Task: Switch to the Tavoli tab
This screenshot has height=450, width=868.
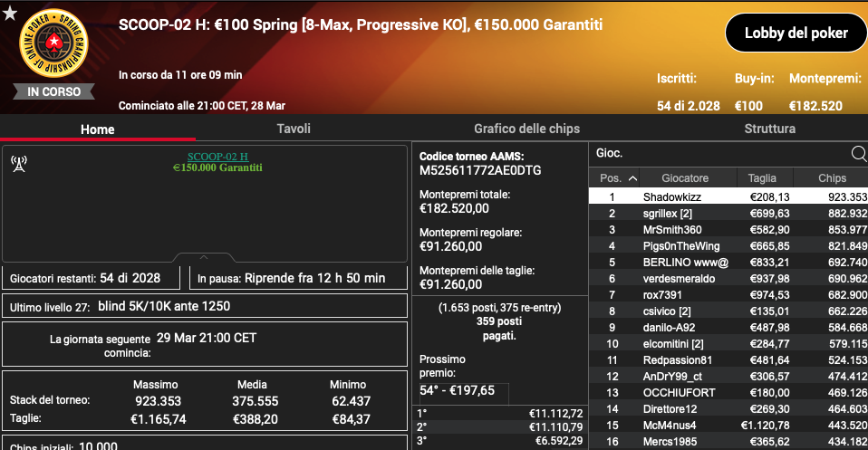Action: (294, 129)
